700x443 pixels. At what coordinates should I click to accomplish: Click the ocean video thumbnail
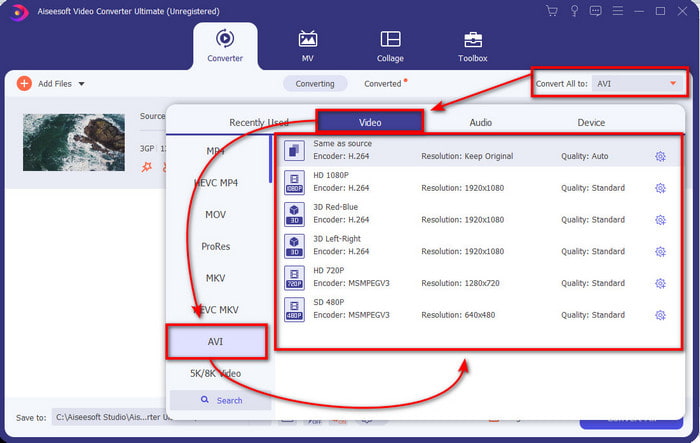[x=74, y=142]
